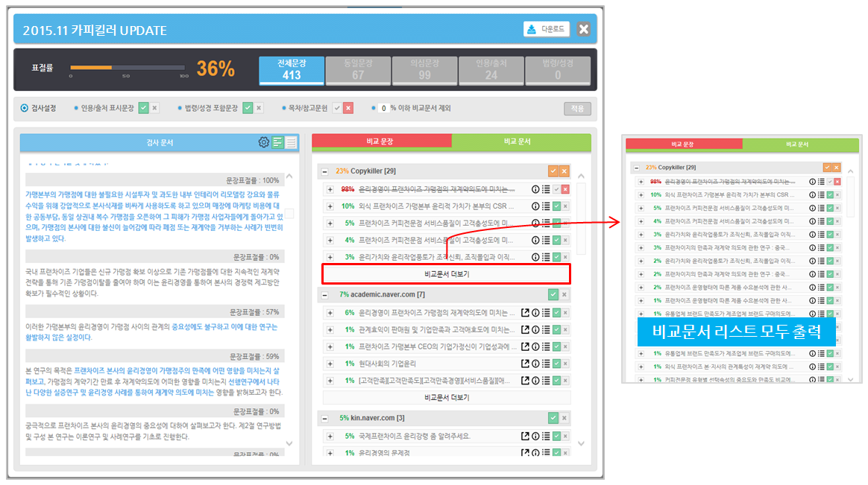Click the 적용 apply button
868x485 pixels.
577,108
